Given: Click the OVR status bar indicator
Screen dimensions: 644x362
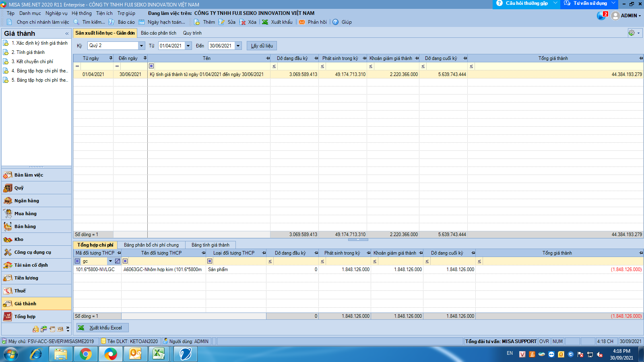Looking at the screenshot, I should pyautogui.click(x=544, y=341).
